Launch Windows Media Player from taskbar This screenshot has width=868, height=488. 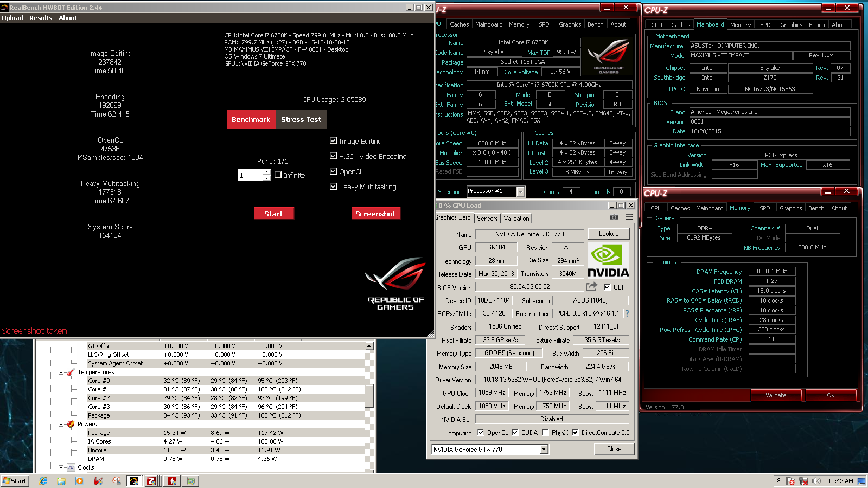tap(80, 481)
